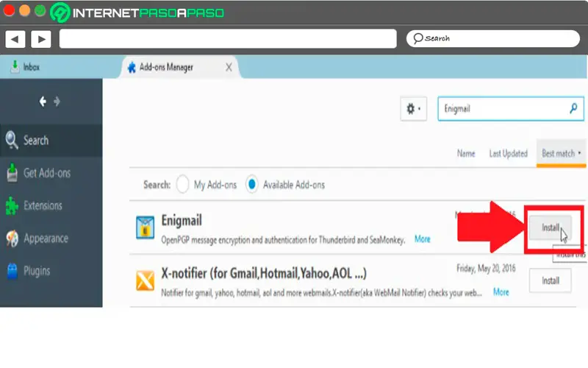588x368 pixels.
Task: Close the Add-ons Manager tab
Action: coord(229,67)
